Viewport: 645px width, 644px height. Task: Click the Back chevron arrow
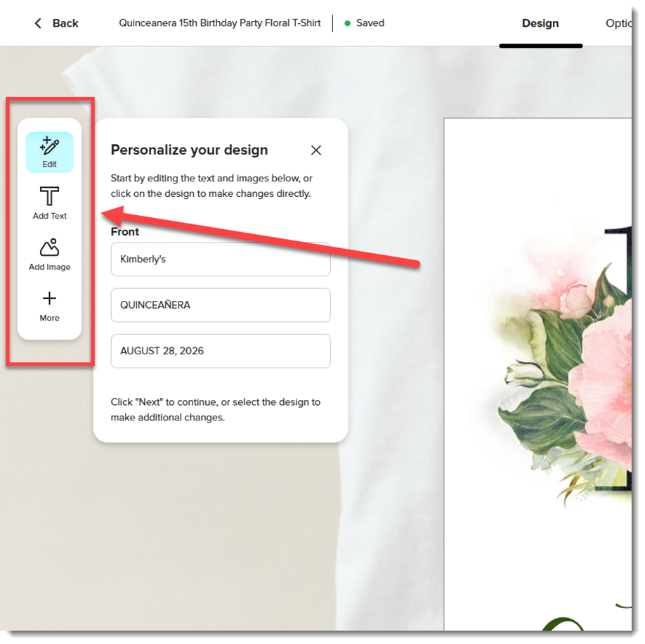(x=38, y=23)
